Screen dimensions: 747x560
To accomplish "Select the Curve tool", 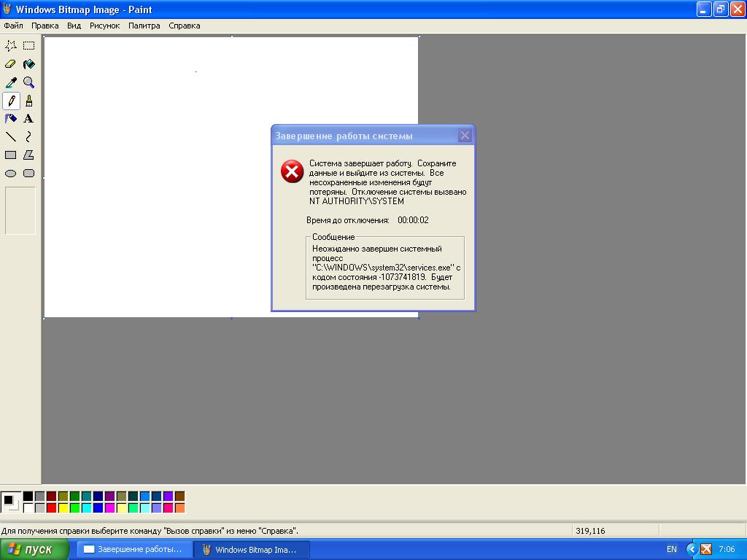I will click(x=28, y=137).
